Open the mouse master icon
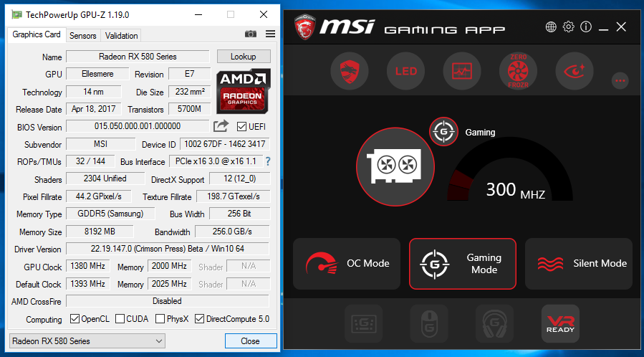The width and height of the screenshot is (644, 357). [429, 324]
